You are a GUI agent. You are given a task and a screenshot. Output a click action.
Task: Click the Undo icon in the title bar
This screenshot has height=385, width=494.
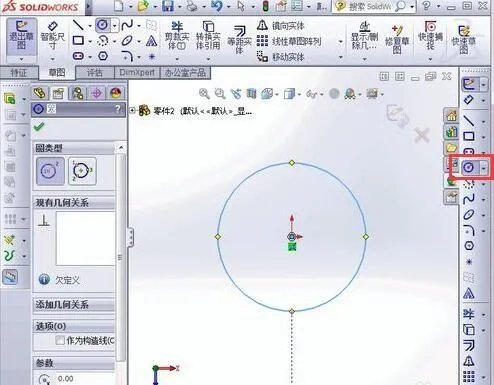pos(217,6)
